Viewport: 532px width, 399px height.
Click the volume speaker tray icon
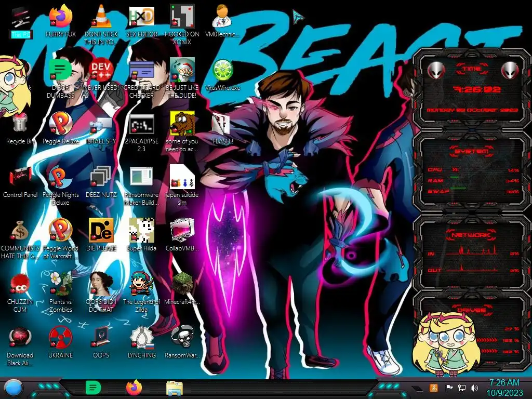click(x=474, y=388)
